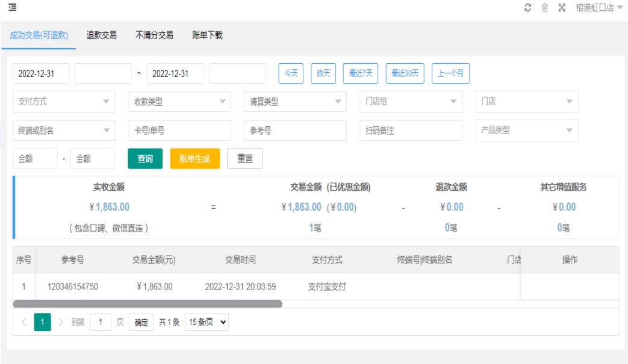Expand the 支付方式 dropdown
Image resolution: width=628 pixels, height=364 pixels.
pos(64,102)
